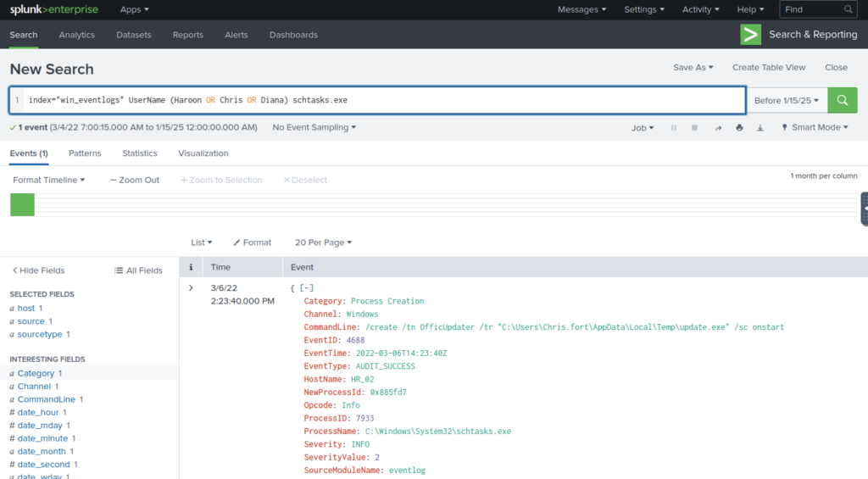The width and height of the screenshot is (868, 479).
Task: Open Messages menu
Action: pos(581,9)
